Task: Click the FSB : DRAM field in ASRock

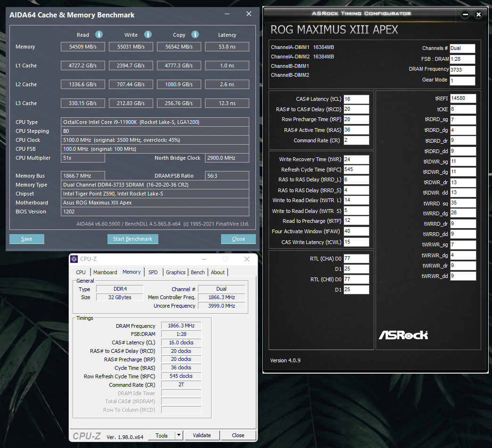Action: point(462,59)
